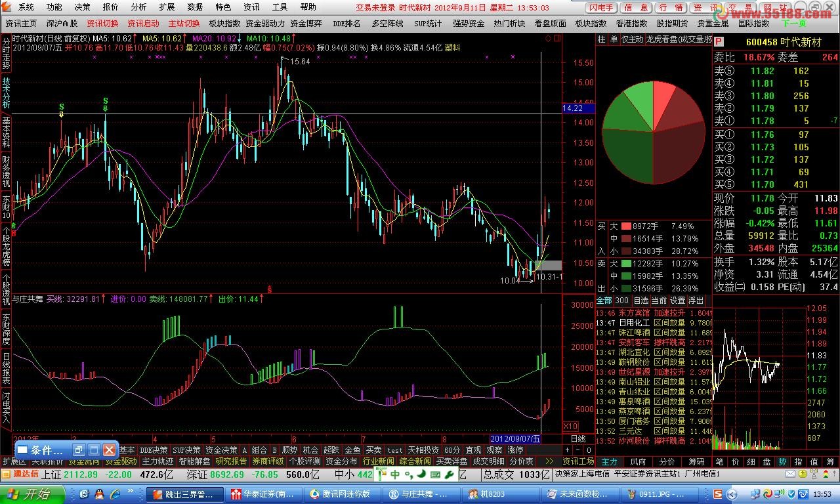Switch to 分时走势 side tab
840x504 pixels.
point(6,52)
